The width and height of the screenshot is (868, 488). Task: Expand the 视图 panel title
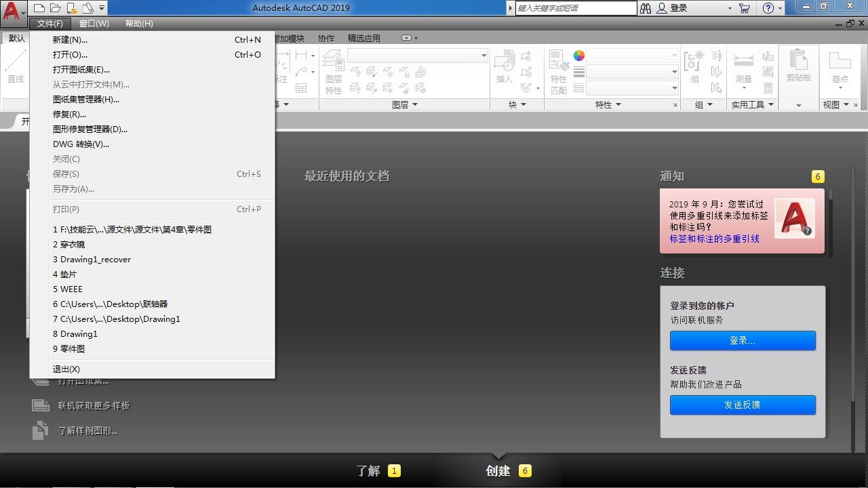point(835,105)
